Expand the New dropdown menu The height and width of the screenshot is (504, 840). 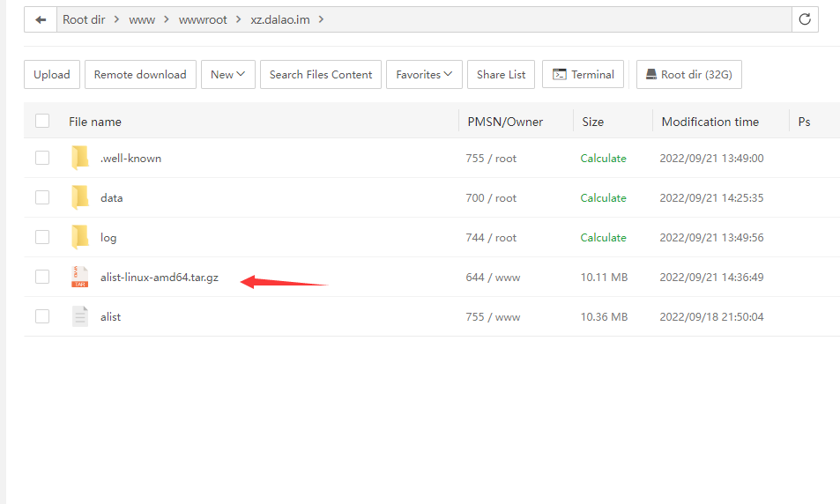pyautogui.click(x=227, y=75)
